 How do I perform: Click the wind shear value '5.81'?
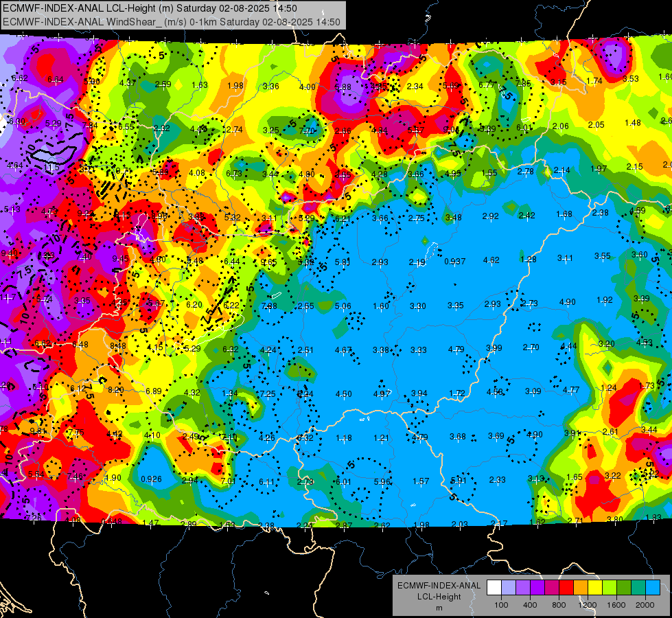pyautogui.click(x=343, y=262)
